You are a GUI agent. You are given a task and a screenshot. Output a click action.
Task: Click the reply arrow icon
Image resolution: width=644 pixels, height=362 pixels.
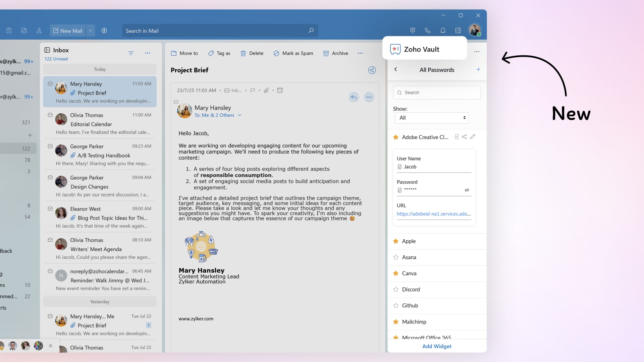click(354, 97)
